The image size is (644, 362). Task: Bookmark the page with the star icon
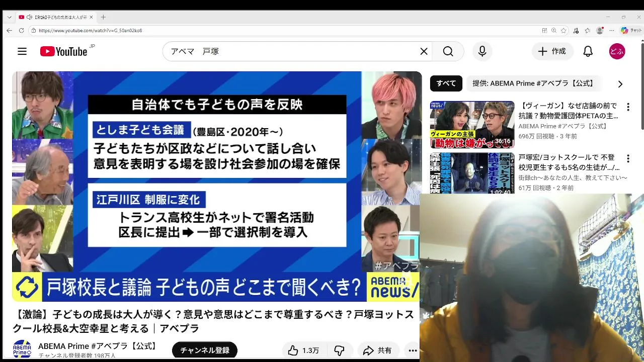click(x=564, y=30)
